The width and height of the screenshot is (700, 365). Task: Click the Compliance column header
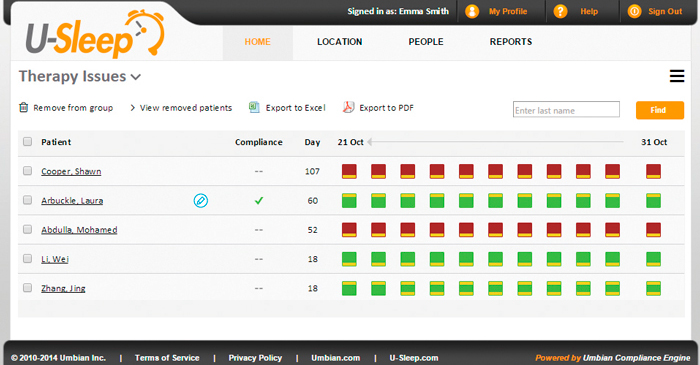tap(259, 142)
